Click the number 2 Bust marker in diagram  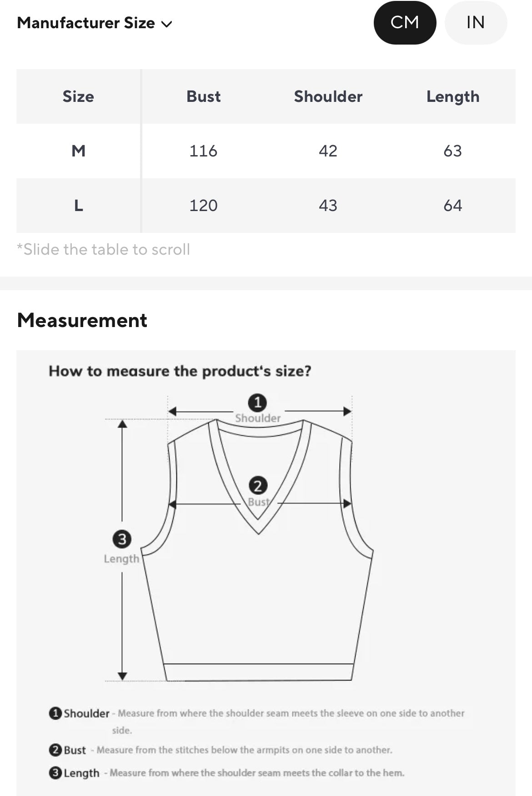(258, 486)
